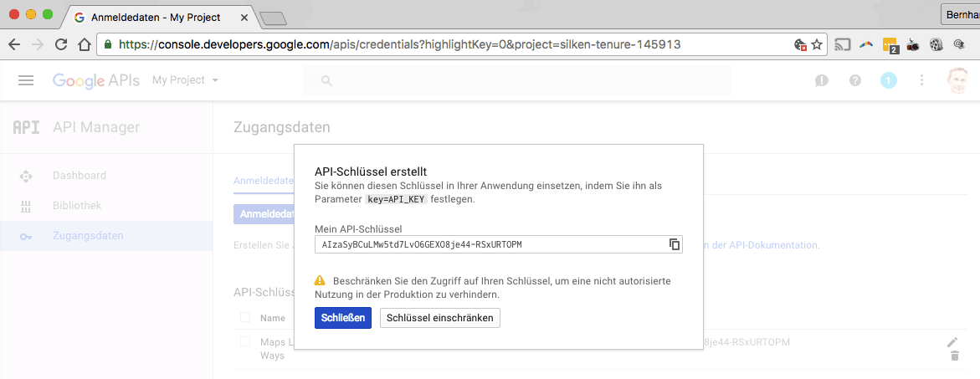
Task: Click the Name column header
Action: pos(273,318)
